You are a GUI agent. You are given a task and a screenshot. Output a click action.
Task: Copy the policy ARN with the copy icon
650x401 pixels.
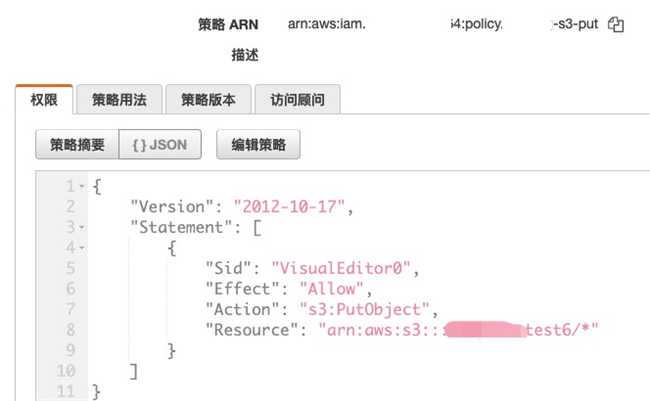[x=616, y=24]
